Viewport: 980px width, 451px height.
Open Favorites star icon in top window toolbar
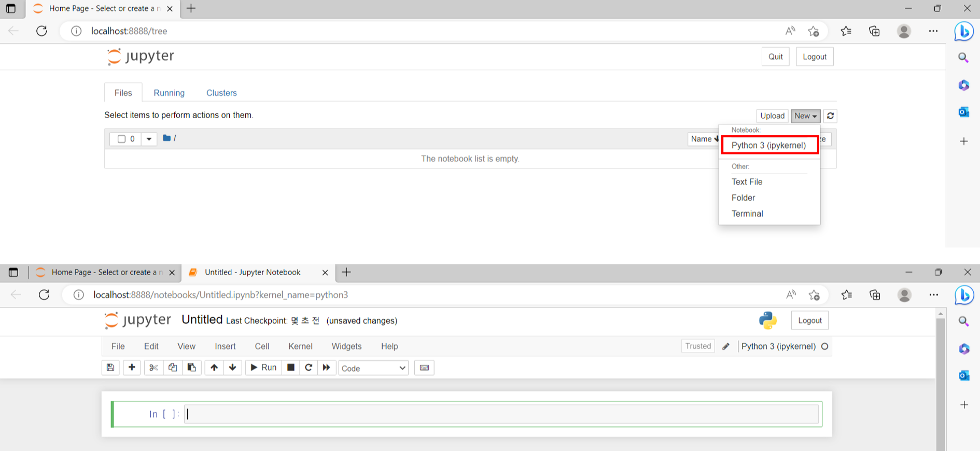(846, 31)
